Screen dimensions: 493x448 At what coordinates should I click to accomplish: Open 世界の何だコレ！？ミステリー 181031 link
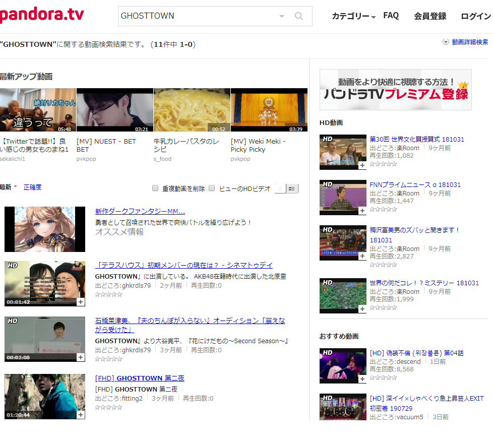point(424,283)
